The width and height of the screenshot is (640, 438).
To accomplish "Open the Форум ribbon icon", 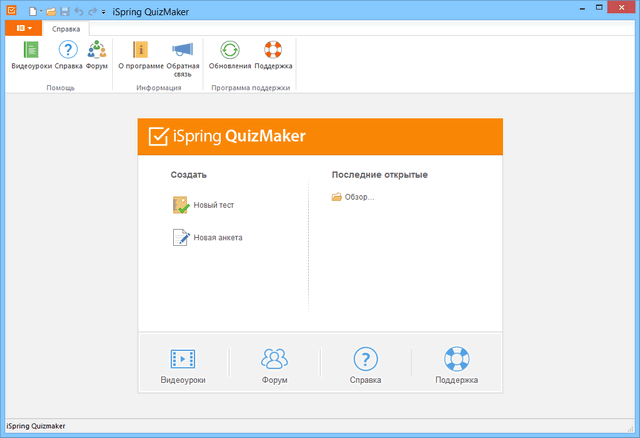I will (x=97, y=55).
